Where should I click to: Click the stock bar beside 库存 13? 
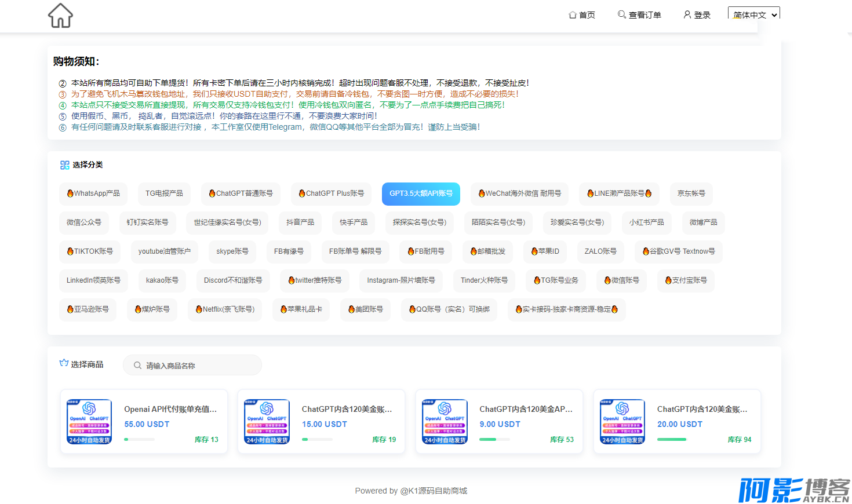pos(139,440)
